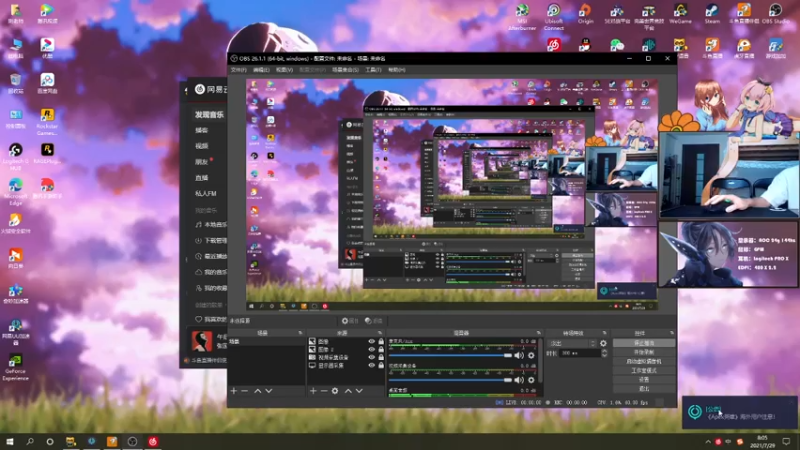Toggle lock on 图像 2 source
This screenshot has width=800, height=450.
click(x=381, y=349)
